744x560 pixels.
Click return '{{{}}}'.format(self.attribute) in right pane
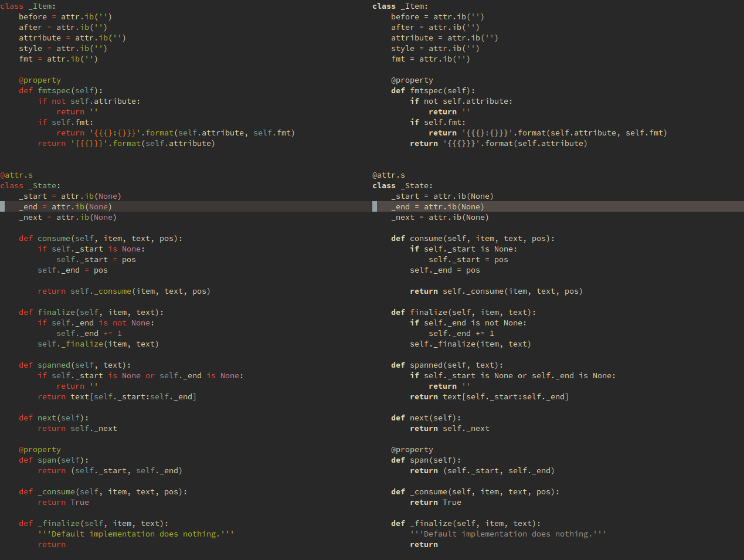click(498, 144)
